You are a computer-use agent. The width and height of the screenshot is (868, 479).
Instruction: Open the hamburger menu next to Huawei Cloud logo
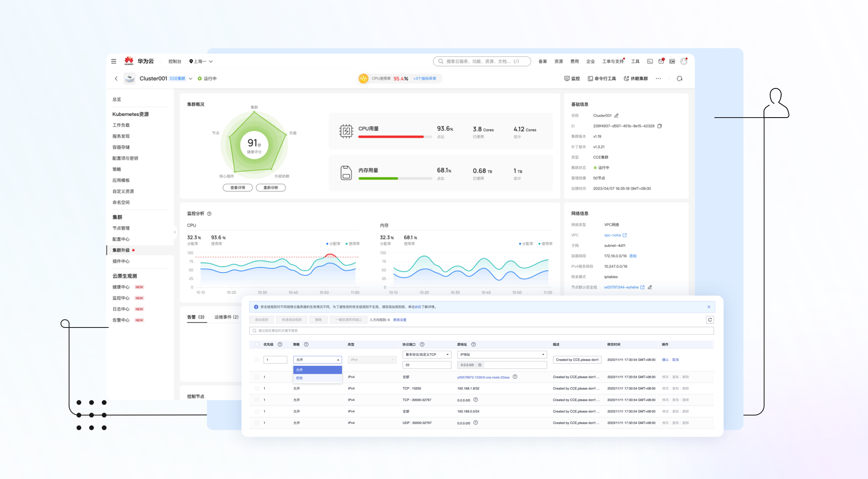click(x=114, y=61)
